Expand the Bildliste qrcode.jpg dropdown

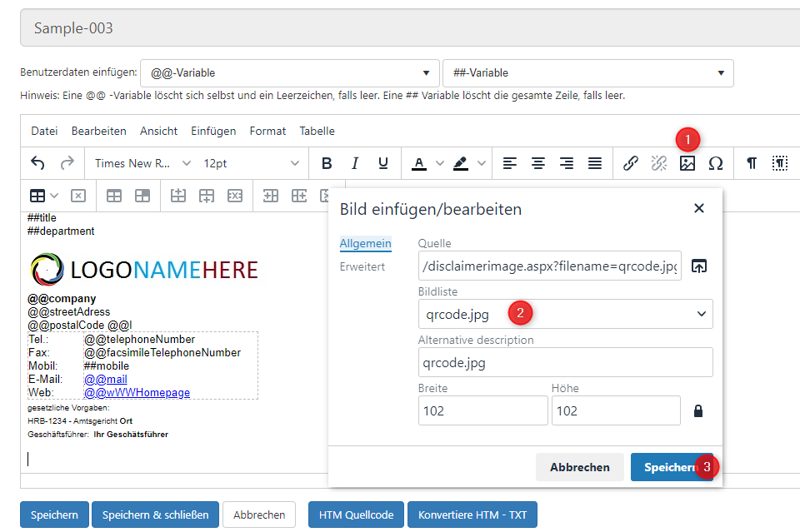pyautogui.click(x=565, y=314)
